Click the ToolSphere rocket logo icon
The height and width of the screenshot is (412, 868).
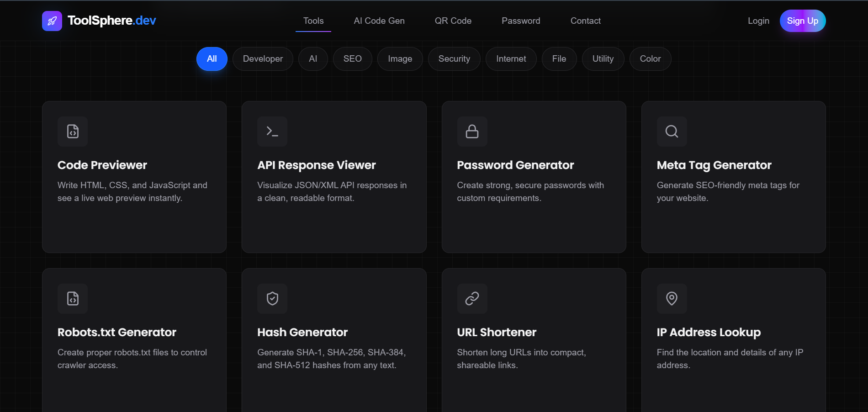pos(52,21)
